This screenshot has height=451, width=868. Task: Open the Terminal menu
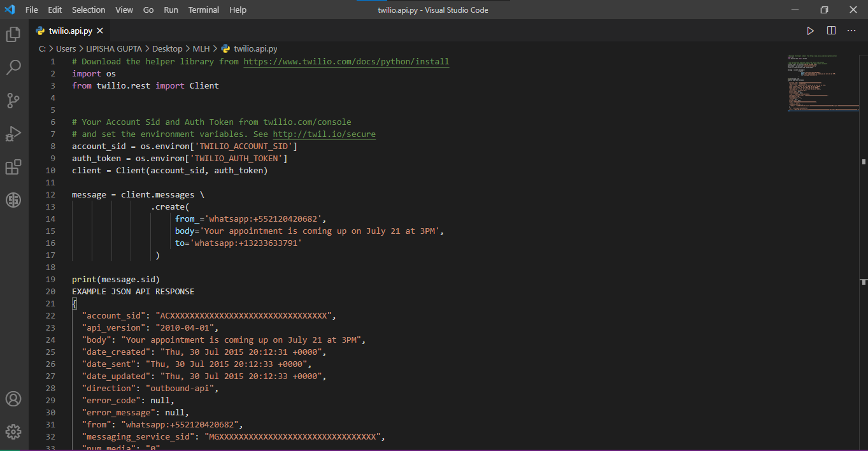(204, 10)
